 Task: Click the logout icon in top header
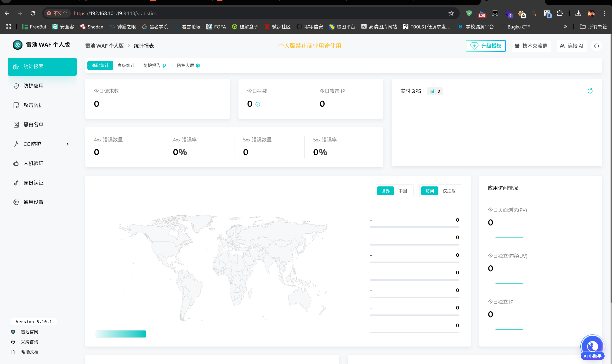pyautogui.click(x=596, y=46)
